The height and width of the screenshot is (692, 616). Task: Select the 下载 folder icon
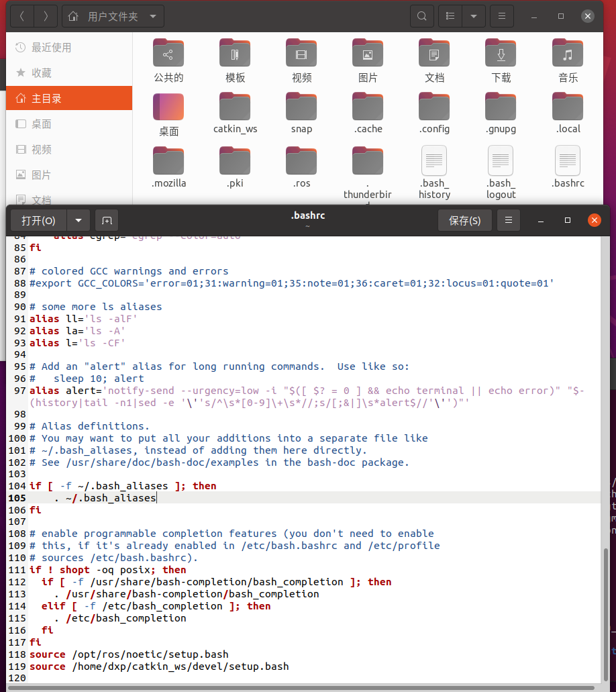tap(501, 53)
